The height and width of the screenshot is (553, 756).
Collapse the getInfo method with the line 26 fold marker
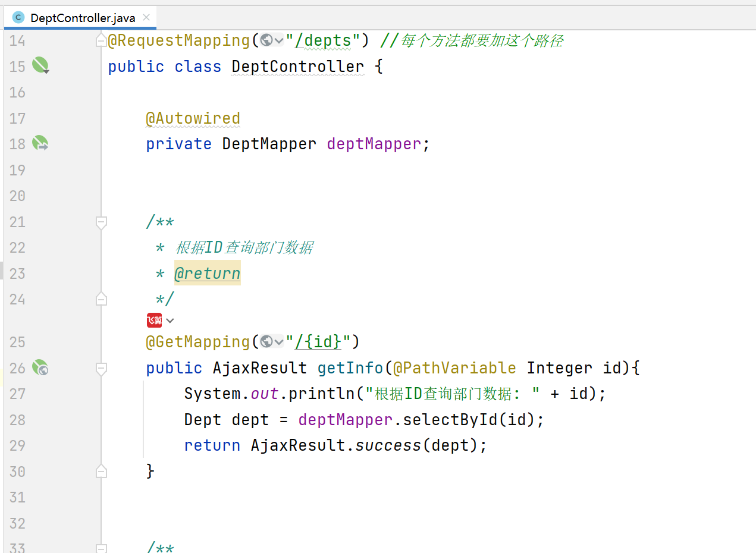102,368
